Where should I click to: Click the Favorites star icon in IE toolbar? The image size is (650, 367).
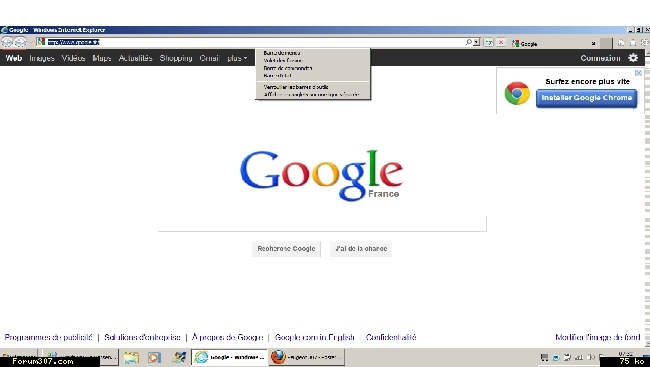[x=633, y=43]
